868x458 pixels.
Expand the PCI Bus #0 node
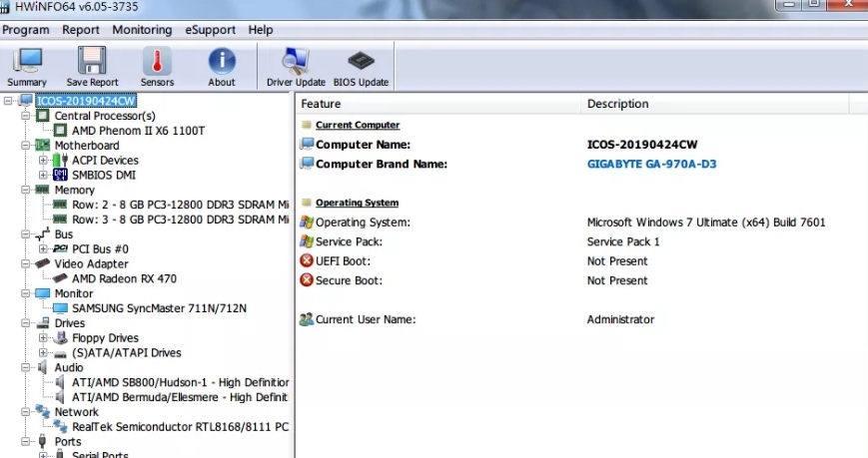point(43,248)
